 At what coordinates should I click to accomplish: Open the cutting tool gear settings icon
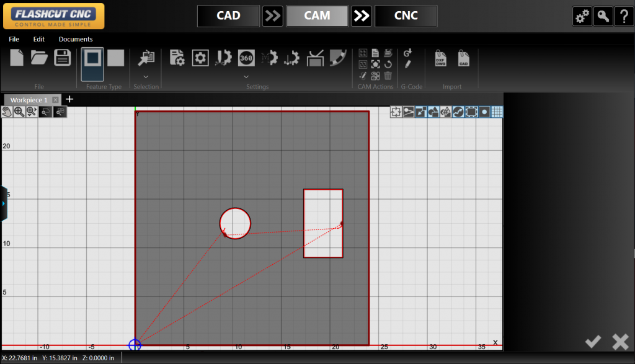pyautogui.click(x=223, y=58)
